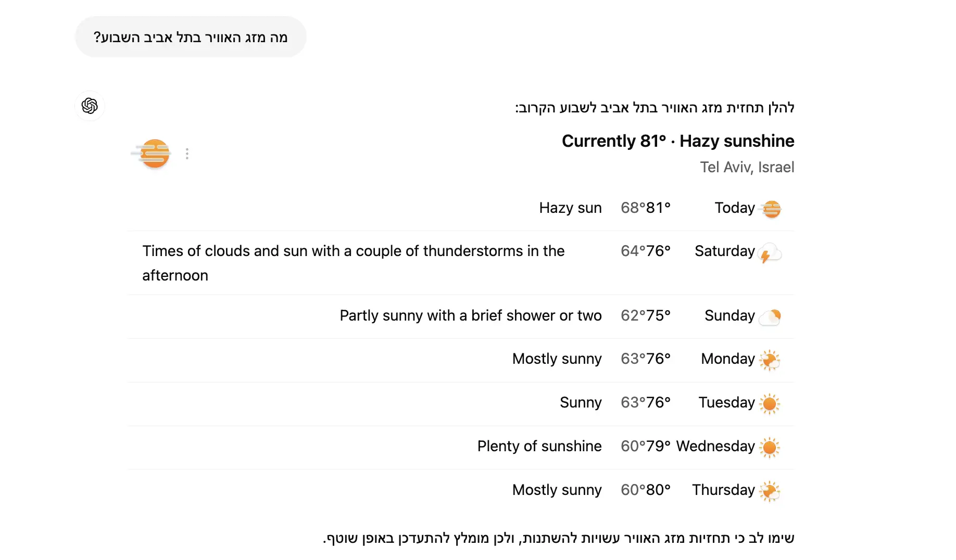956x560 pixels.
Task: Click Tuesday's sunny icon
Action: pyautogui.click(x=770, y=404)
